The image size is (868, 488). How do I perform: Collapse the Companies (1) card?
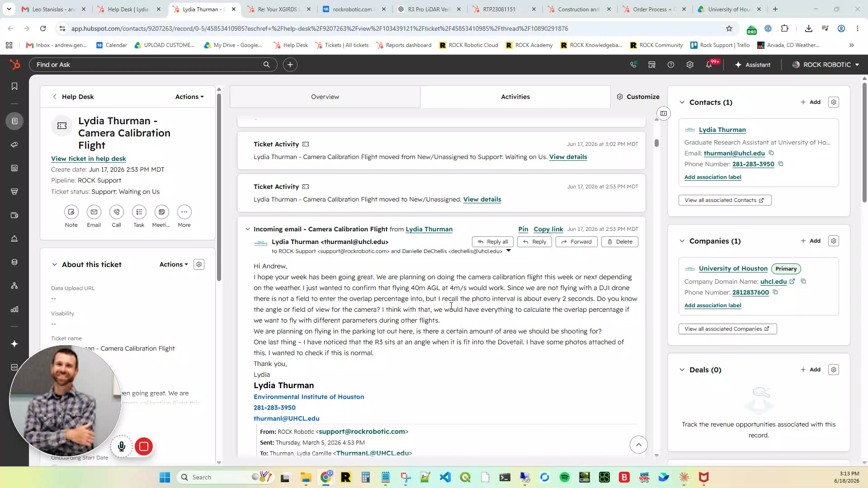682,241
